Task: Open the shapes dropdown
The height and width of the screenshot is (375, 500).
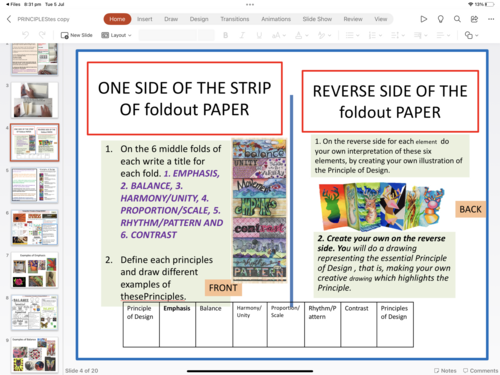Action: (471, 35)
